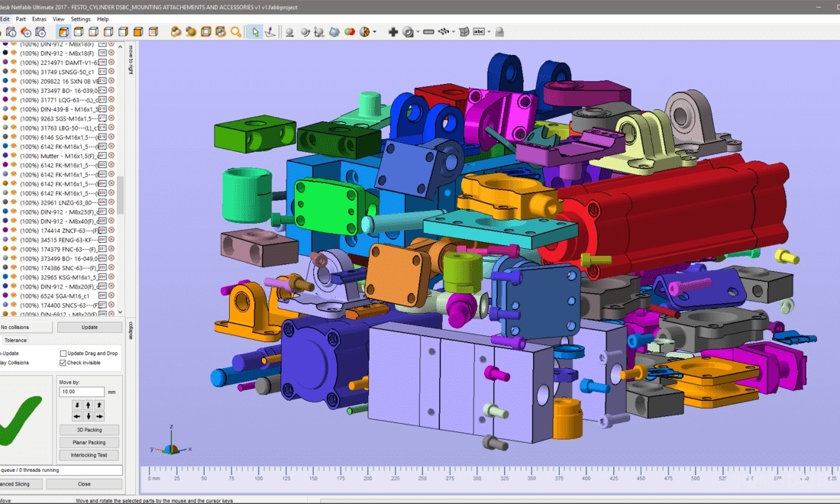Toggle remove icon for 32961 LNZG-63_80 part

click(x=111, y=202)
